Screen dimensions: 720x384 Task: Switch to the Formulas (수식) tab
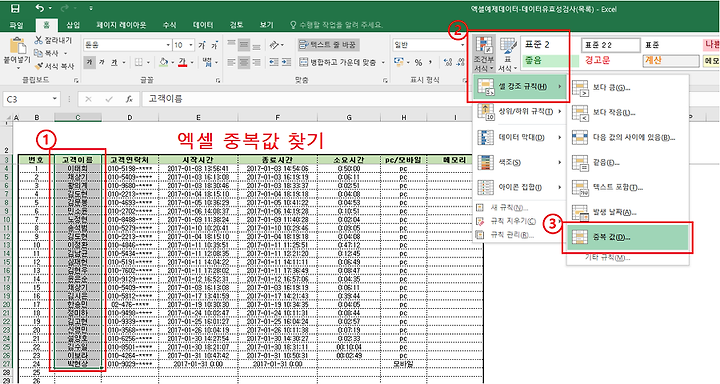point(169,25)
